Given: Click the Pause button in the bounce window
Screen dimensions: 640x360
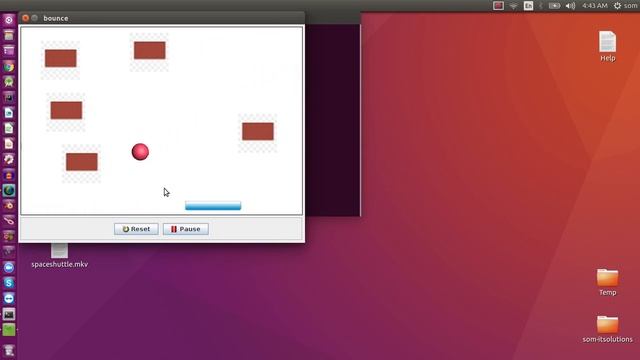Looking at the screenshot, I should click(186, 229).
